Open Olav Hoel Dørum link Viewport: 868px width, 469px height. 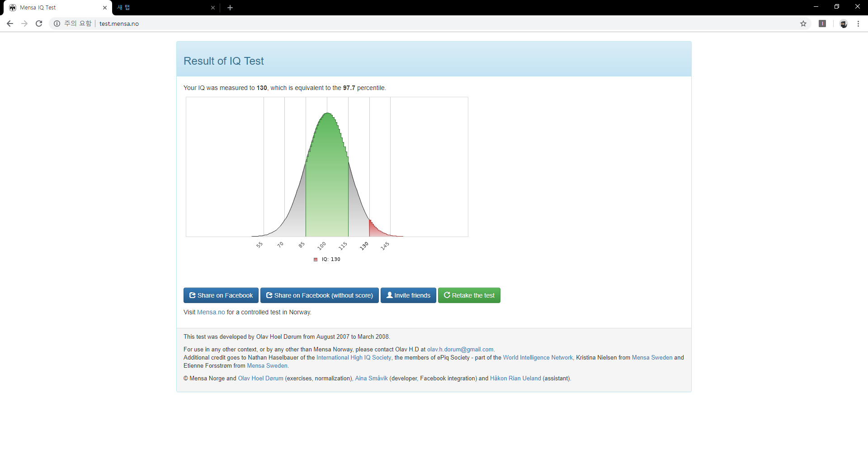[x=260, y=378]
